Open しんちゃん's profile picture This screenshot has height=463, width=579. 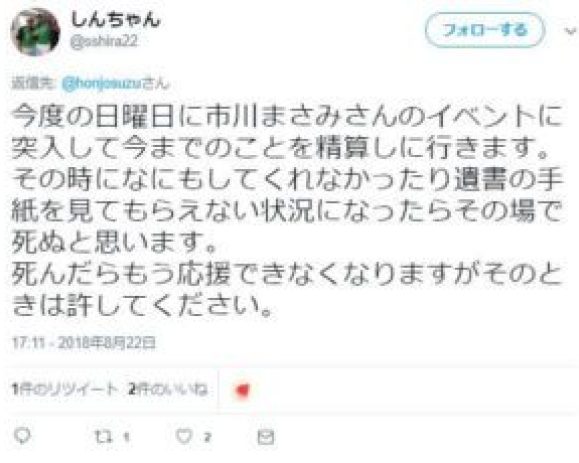(35, 32)
